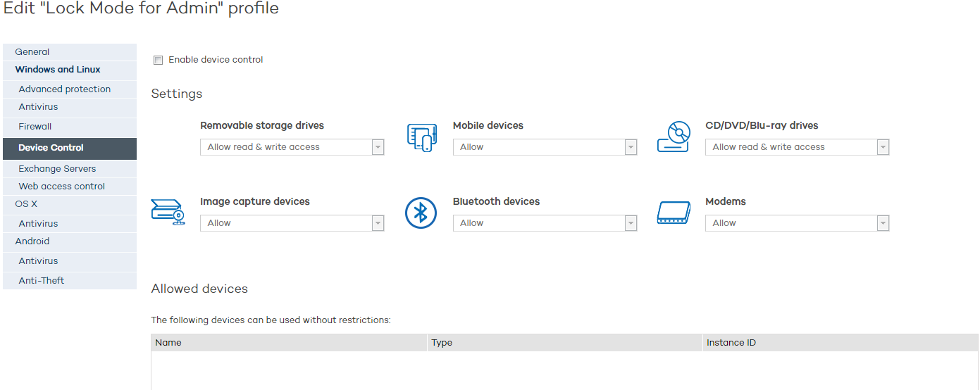Click the Modems icon
Screen dimensions: 980x390
point(674,213)
